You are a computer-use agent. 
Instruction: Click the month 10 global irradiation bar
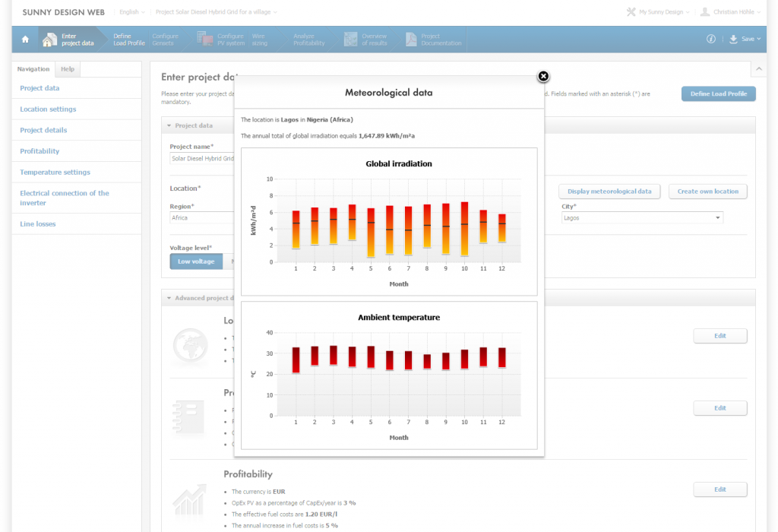[464, 229]
